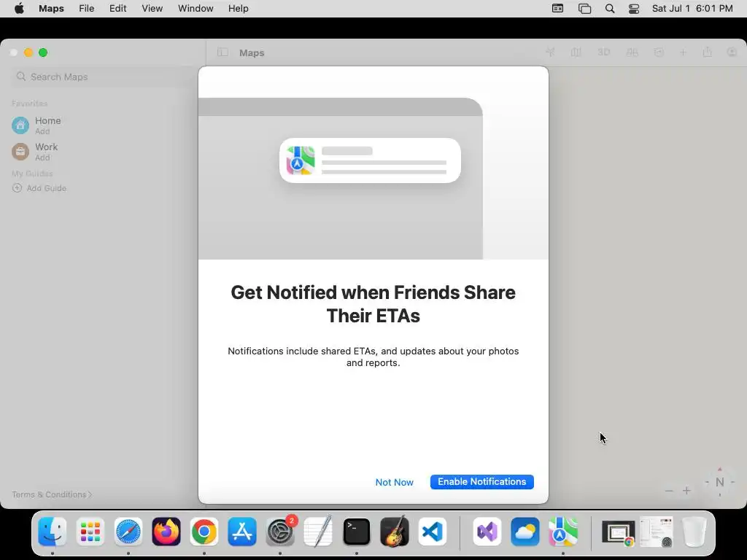Zoom in with the plus button
This screenshot has width=747, height=560.
coord(686,491)
